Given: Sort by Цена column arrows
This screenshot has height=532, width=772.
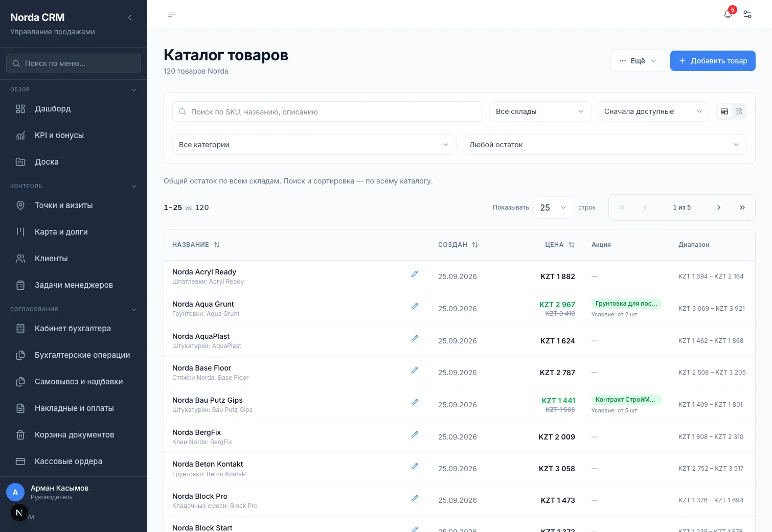Looking at the screenshot, I should [572, 245].
